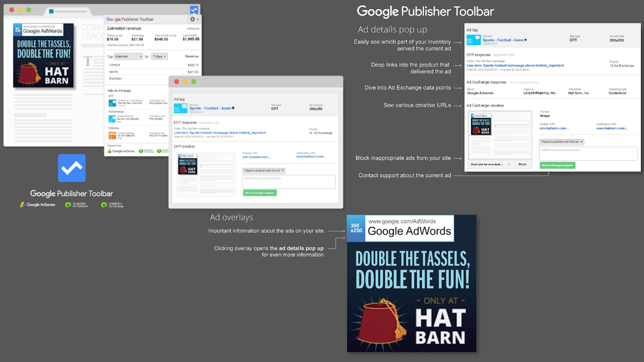The height and width of the screenshot is (362, 644).
Task: Click the Contextual targeting type value
Action: (617, 93)
